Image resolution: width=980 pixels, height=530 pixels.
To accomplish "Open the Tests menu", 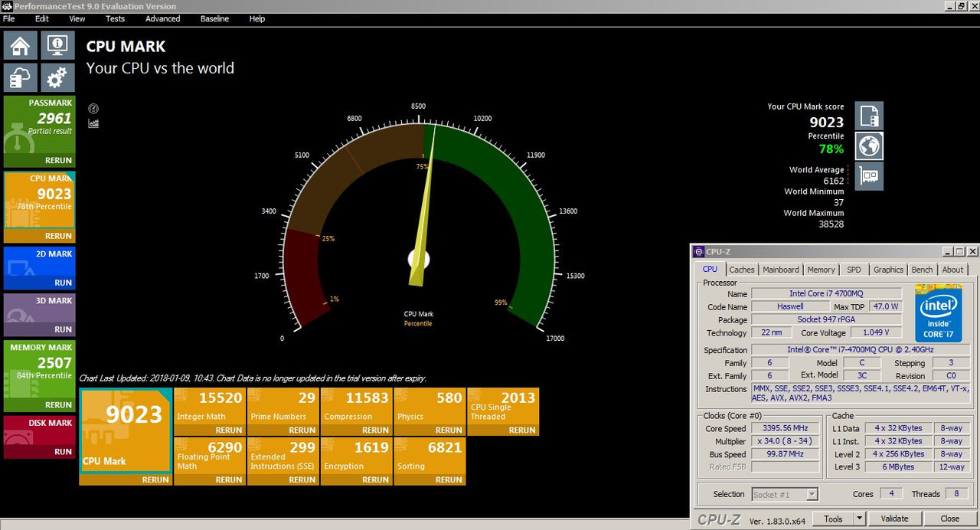I will click(115, 18).
